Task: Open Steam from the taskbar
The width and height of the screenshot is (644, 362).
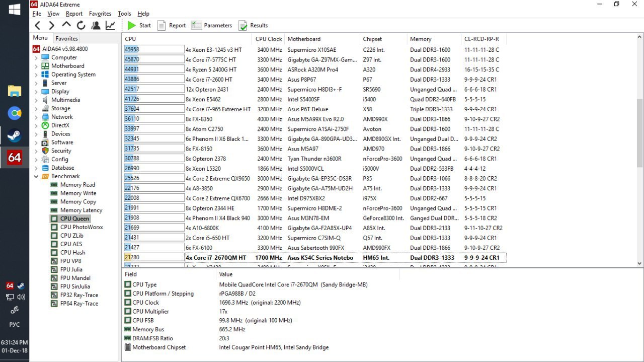Action: 15,135
